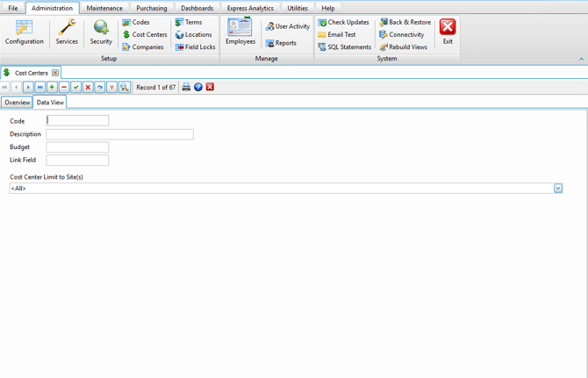588x378 pixels.
Task: Collapse the ribbon using the chevron
Action: (580, 59)
